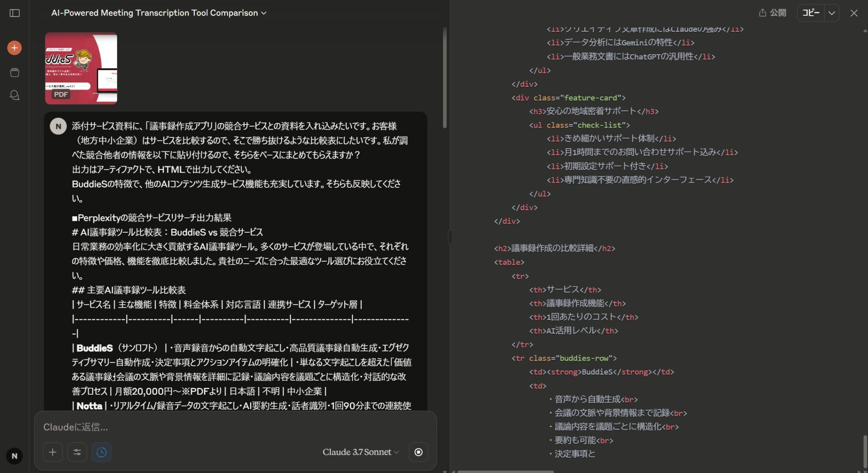868x473 pixels.
Task: Toggle extended thinking clock button
Action: [x=101, y=452]
